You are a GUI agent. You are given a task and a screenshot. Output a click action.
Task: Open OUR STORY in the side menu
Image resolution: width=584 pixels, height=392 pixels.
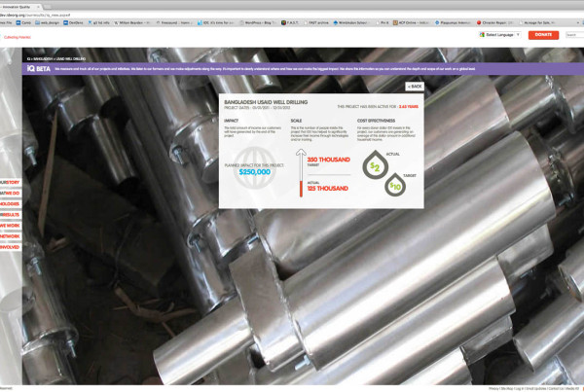pyautogui.click(x=10, y=183)
